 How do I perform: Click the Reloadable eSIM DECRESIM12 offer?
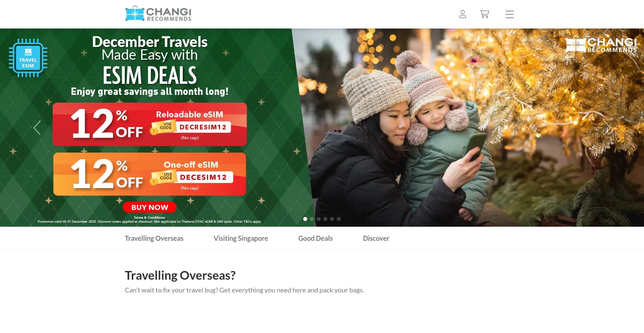point(150,124)
